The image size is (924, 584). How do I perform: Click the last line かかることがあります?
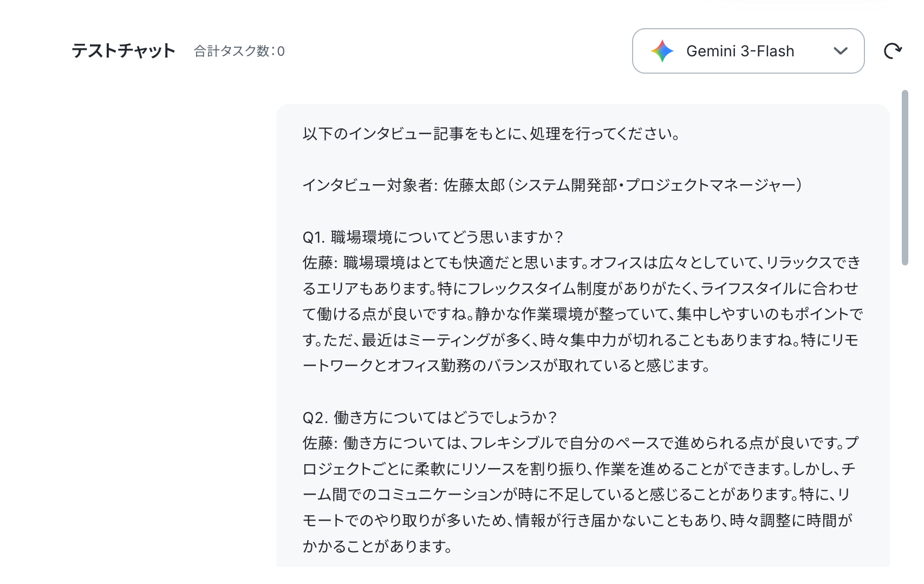[x=378, y=546]
